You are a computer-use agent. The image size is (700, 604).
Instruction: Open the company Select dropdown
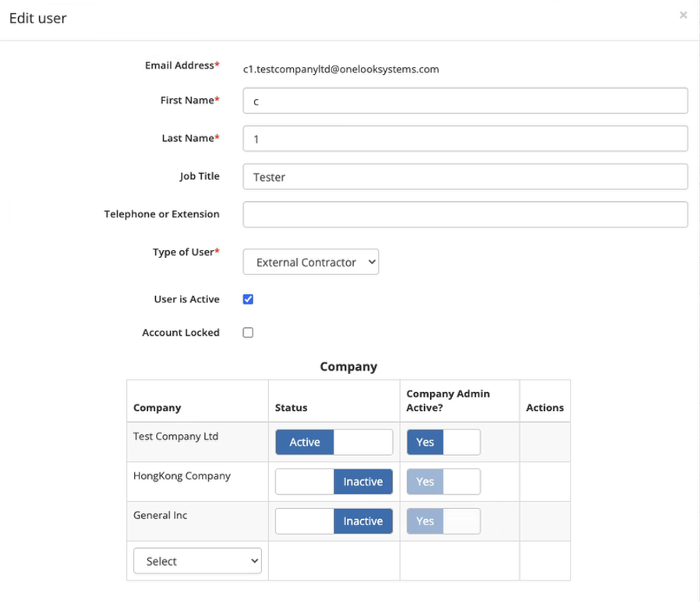197,560
